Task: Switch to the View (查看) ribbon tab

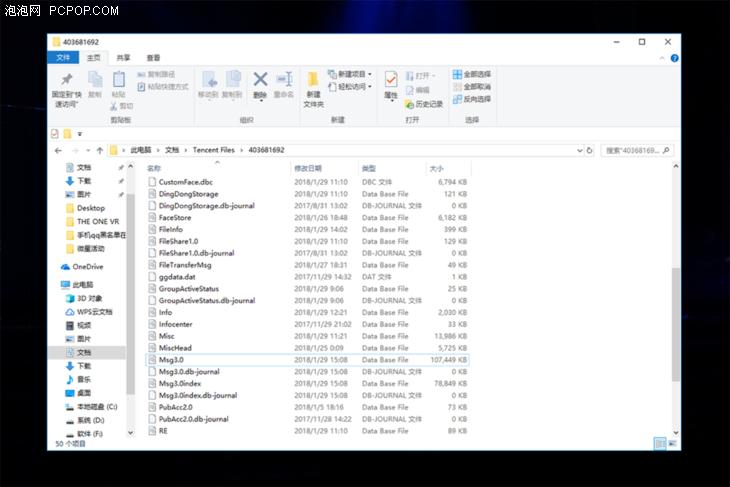Action: [x=153, y=58]
